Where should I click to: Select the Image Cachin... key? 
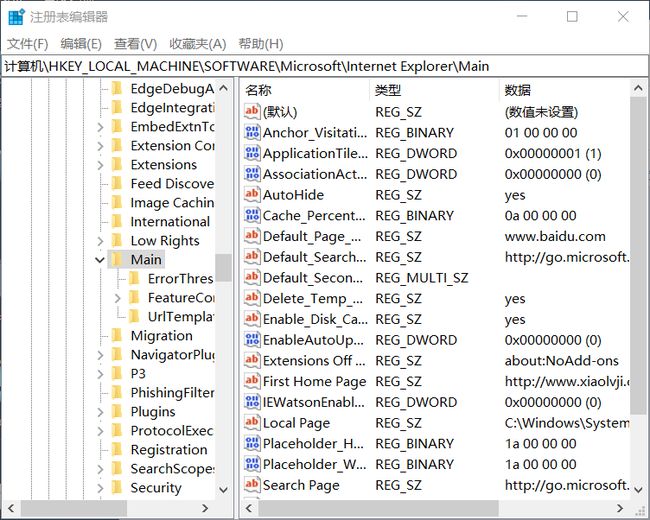(x=172, y=203)
